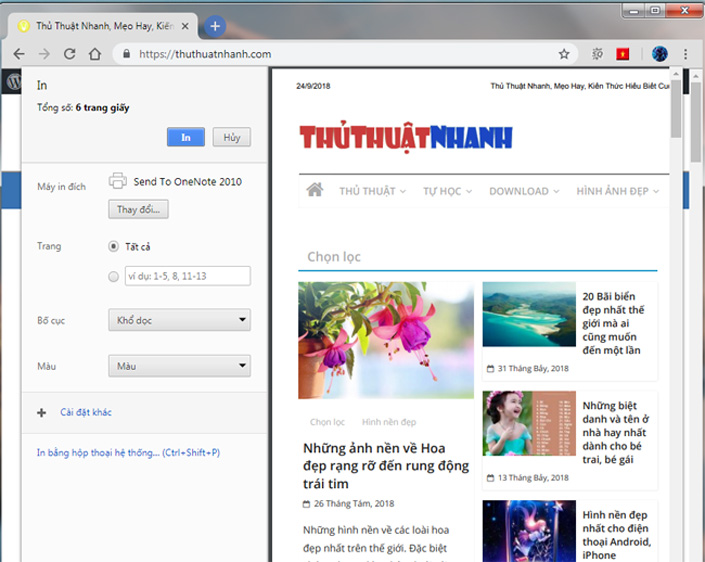Select the Tất cả pages radio button

pos(113,246)
